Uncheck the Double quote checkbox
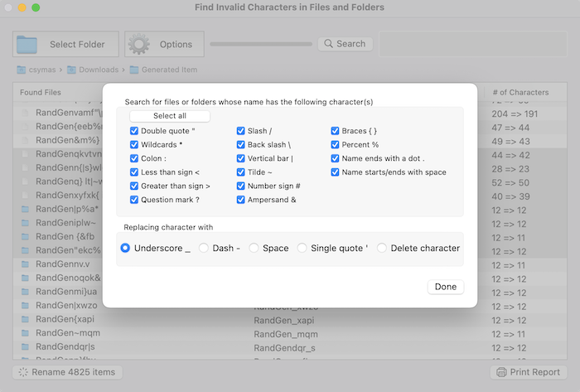The height and width of the screenshot is (392, 580). (134, 131)
